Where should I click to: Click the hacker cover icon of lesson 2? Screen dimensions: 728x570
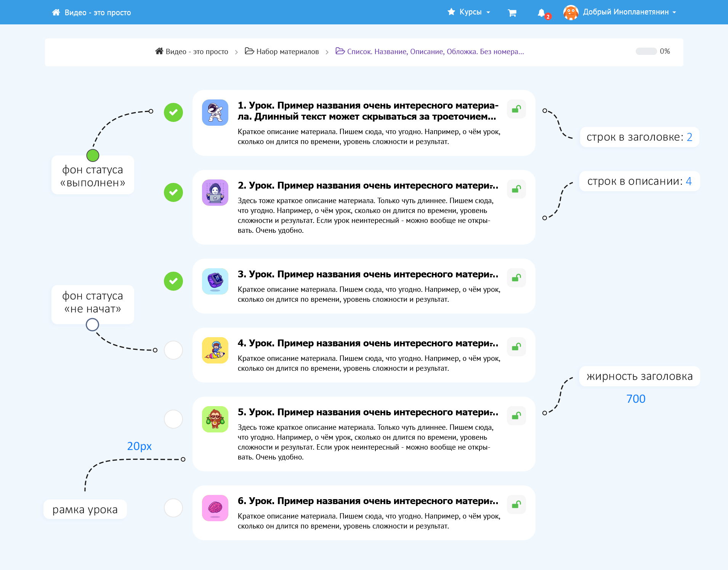click(215, 193)
